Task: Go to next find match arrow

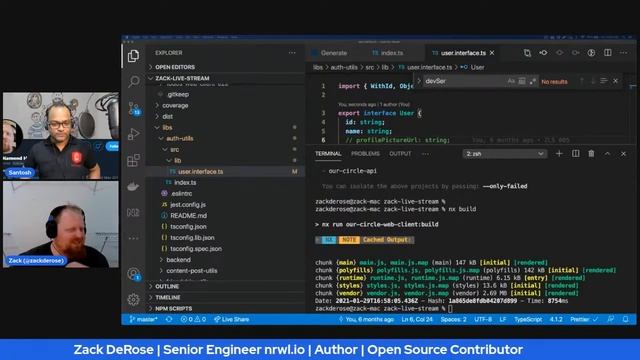Action: tap(593, 81)
